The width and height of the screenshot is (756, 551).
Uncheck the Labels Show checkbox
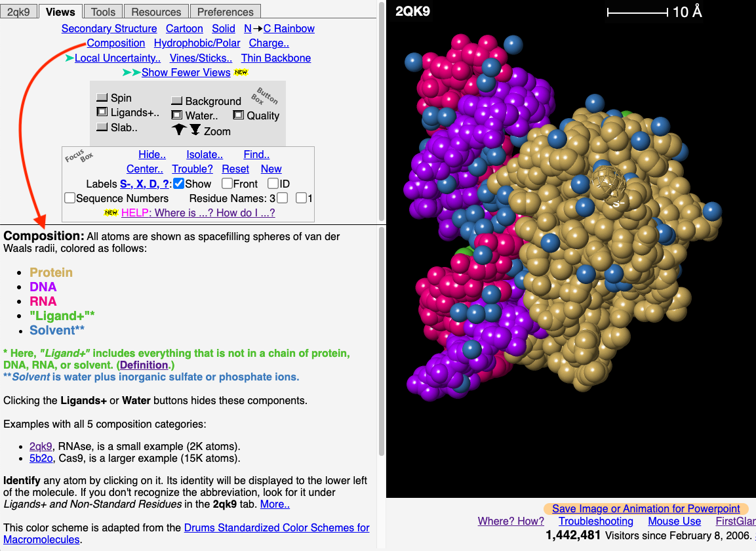pyautogui.click(x=178, y=184)
